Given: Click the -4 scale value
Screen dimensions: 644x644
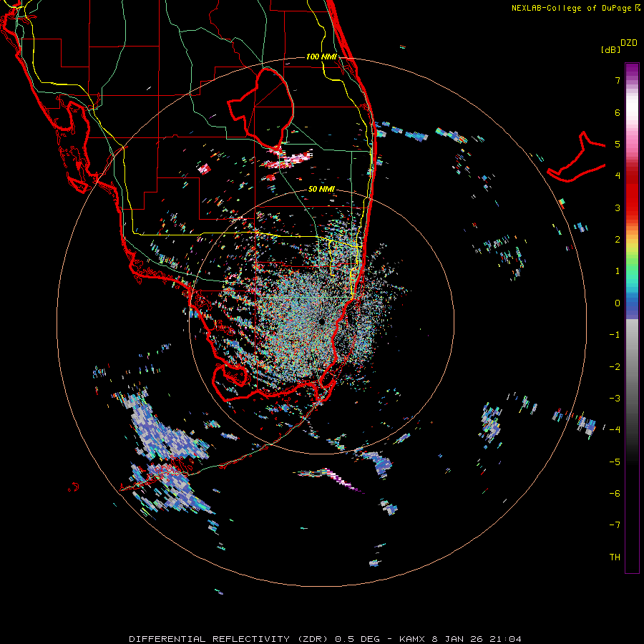Looking at the screenshot, I should (615, 430).
